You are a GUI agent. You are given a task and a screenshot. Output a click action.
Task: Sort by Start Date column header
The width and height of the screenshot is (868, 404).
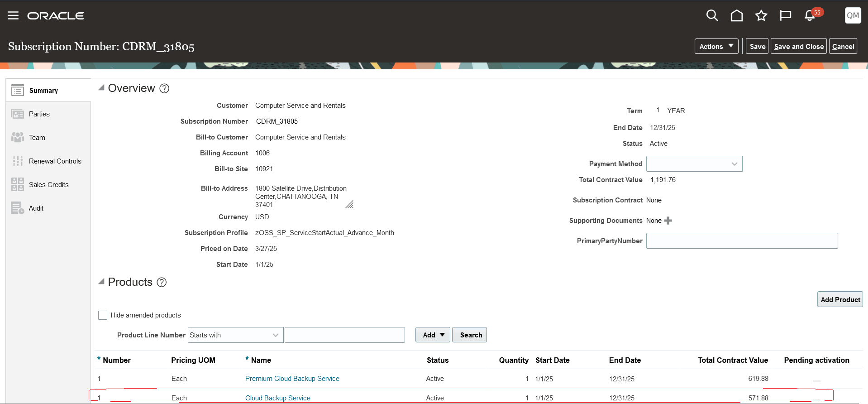coord(553,360)
